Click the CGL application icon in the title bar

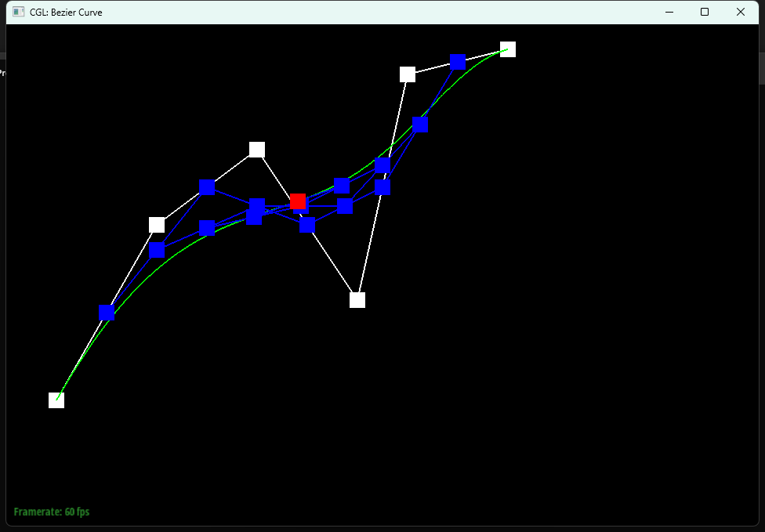[19, 12]
